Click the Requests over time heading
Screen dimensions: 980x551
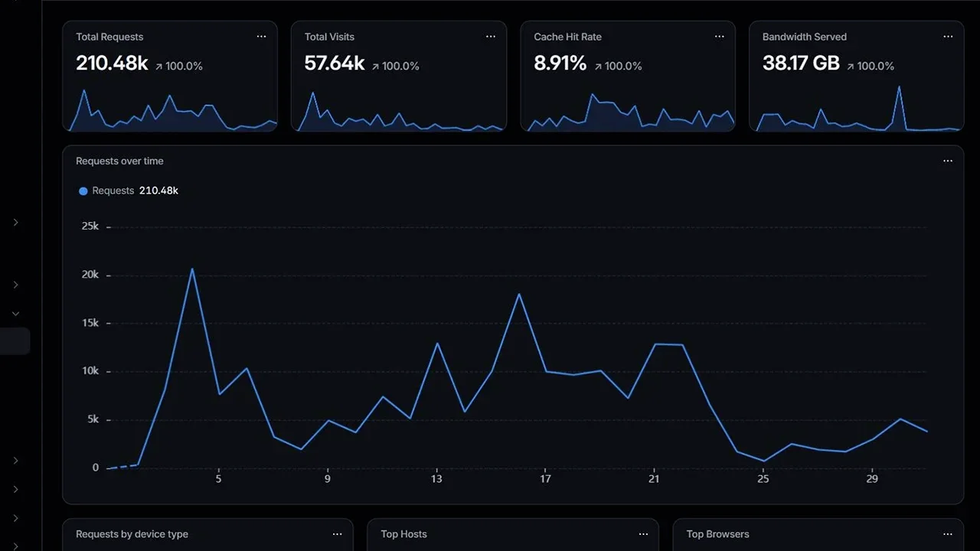coord(119,161)
